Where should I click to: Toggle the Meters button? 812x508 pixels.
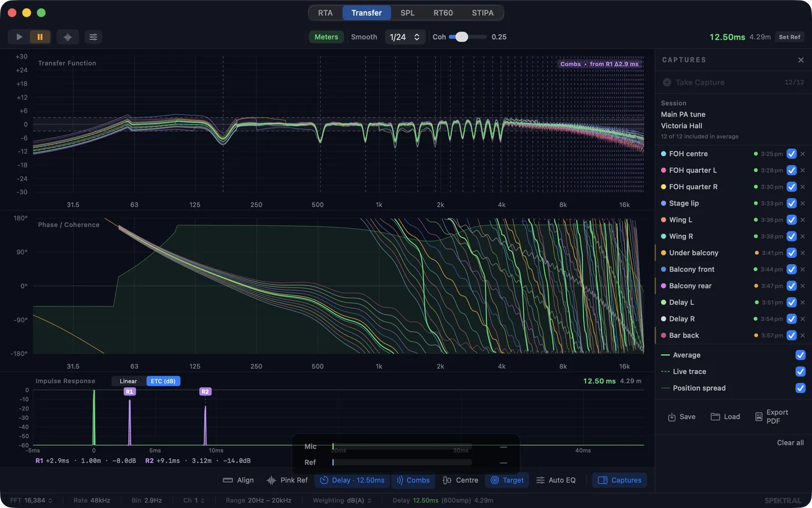click(x=326, y=37)
